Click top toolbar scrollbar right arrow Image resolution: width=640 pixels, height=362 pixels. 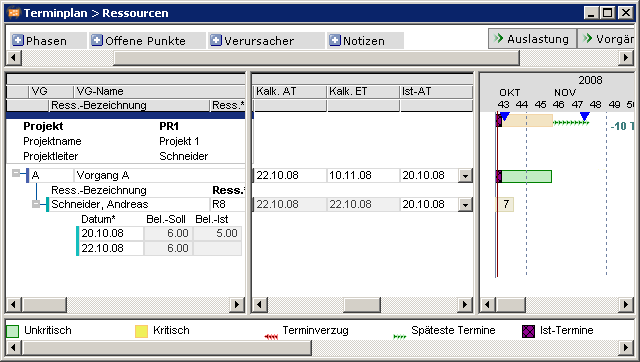point(626,58)
